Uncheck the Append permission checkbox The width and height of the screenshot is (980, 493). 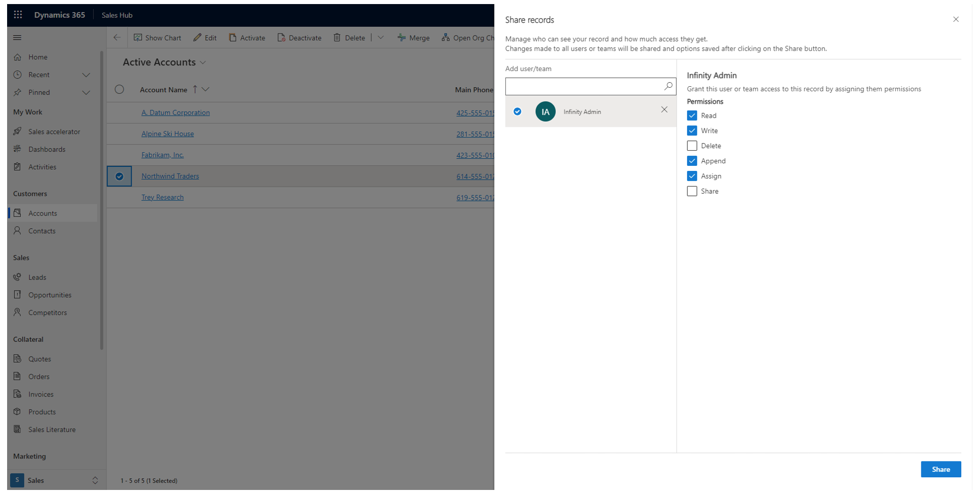tap(692, 161)
